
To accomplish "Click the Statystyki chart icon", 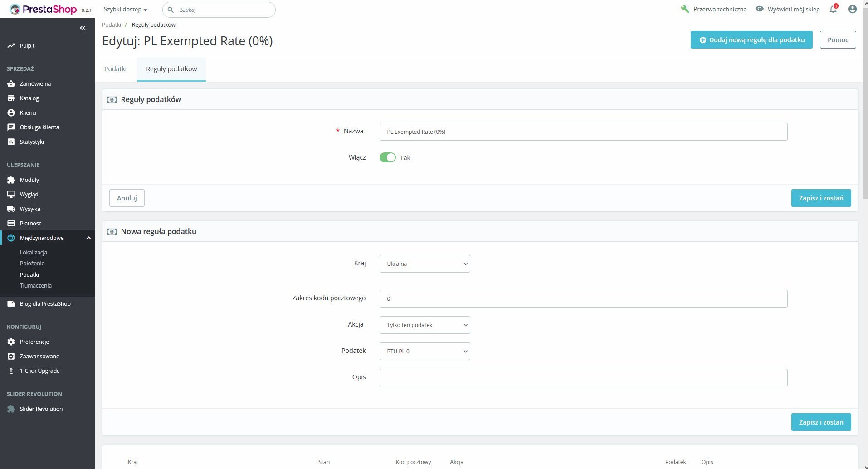I will pos(11,142).
